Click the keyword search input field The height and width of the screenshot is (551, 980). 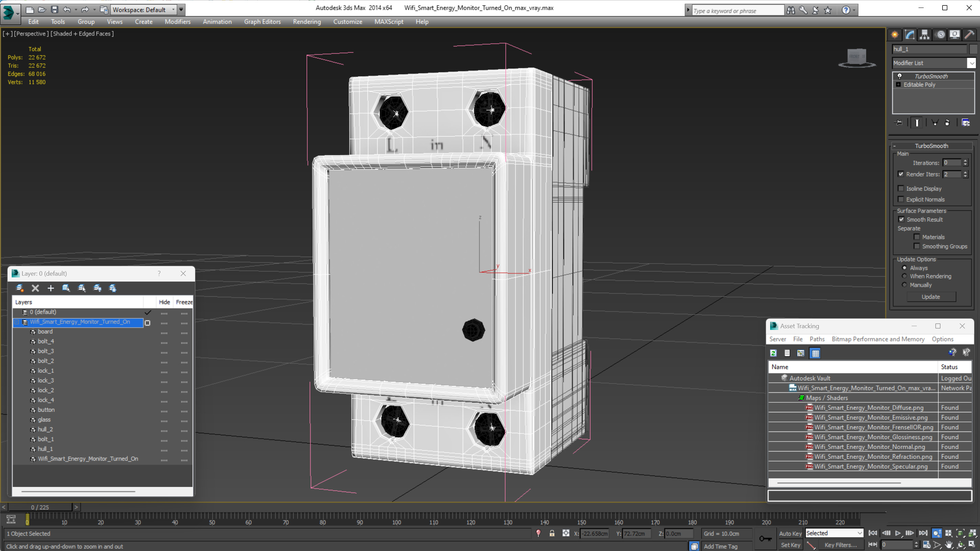738,11
